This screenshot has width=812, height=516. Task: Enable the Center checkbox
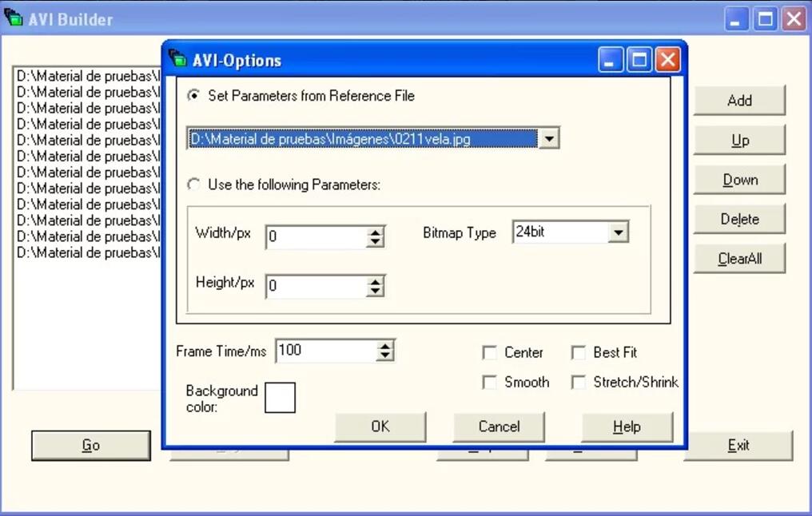(x=489, y=352)
